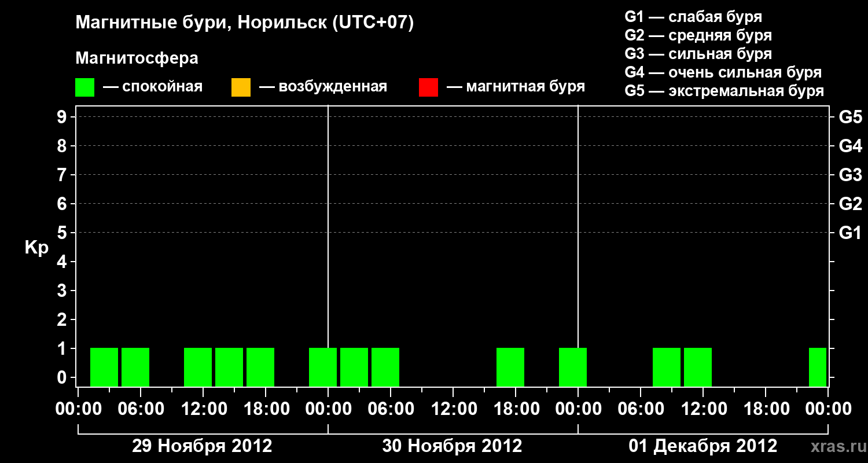
Task: Click the 'G2 — средняя буря' legend line
Action: (698, 35)
